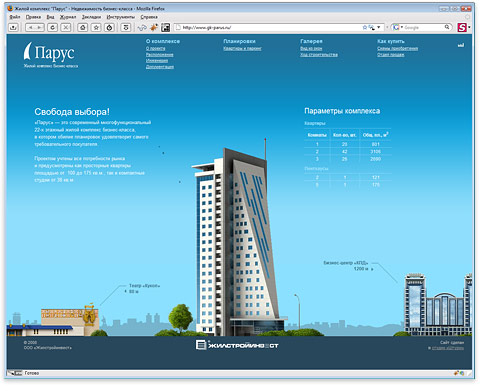This screenshot has width=480, height=391.
Task: Click the Галерея section heading
Action: pos(311,41)
